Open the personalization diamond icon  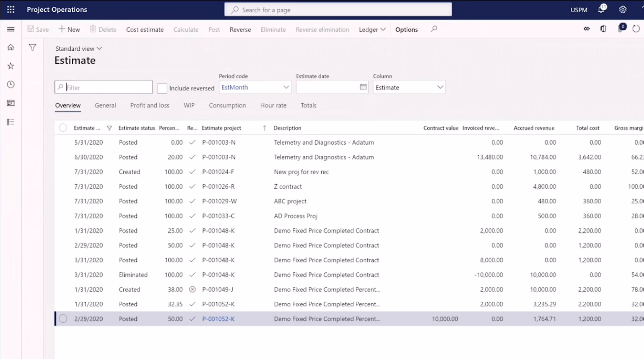(x=587, y=29)
